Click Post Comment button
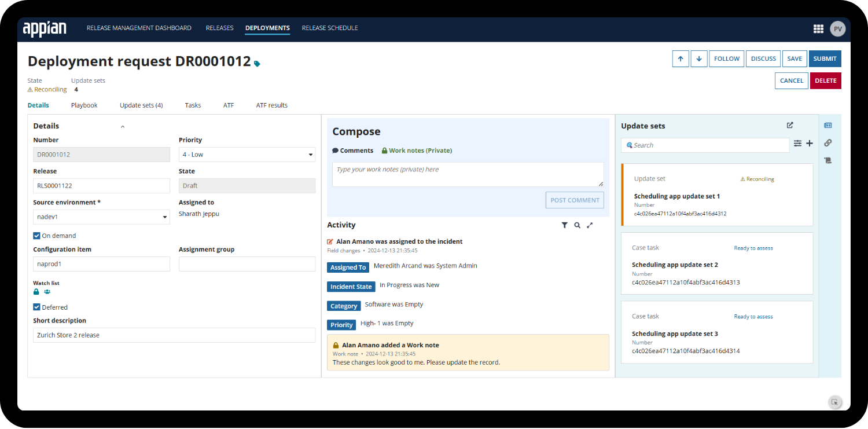Viewport: 868px width, 429px height. tap(575, 200)
